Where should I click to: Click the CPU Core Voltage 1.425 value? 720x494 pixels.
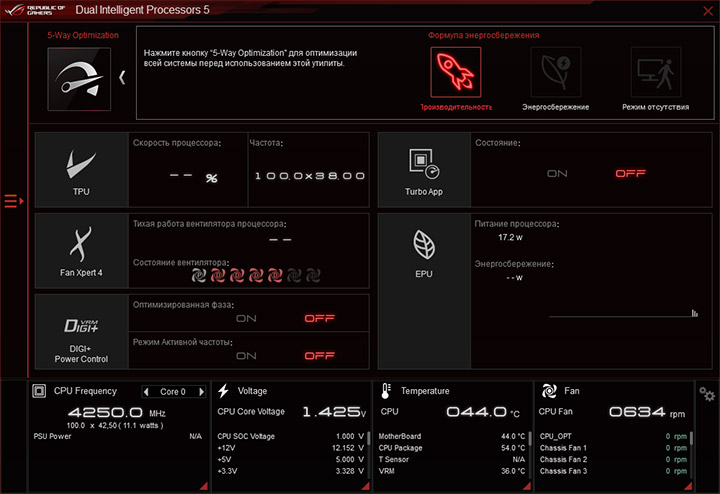coord(334,412)
